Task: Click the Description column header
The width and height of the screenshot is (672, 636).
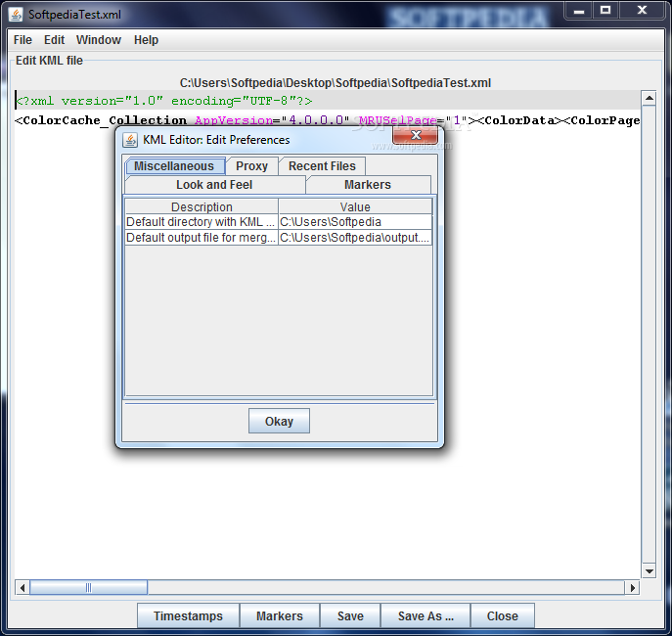Action: (202, 206)
